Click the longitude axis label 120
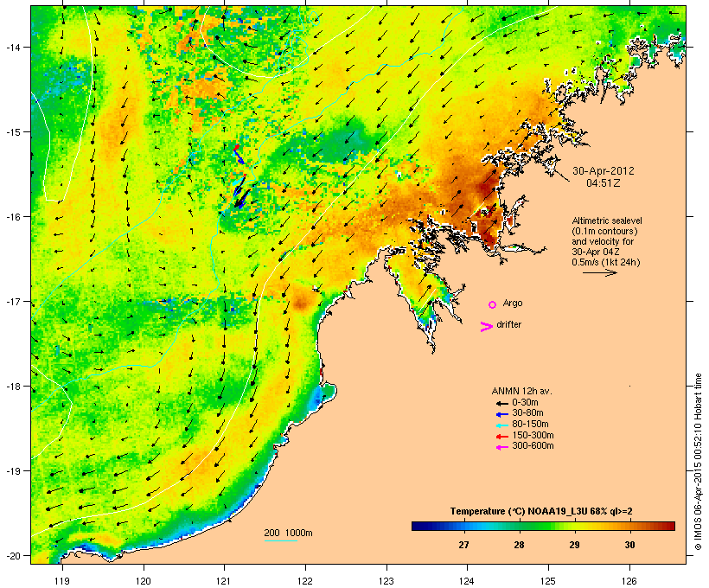Image resolution: width=709 pixels, height=588 pixels. [x=144, y=581]
